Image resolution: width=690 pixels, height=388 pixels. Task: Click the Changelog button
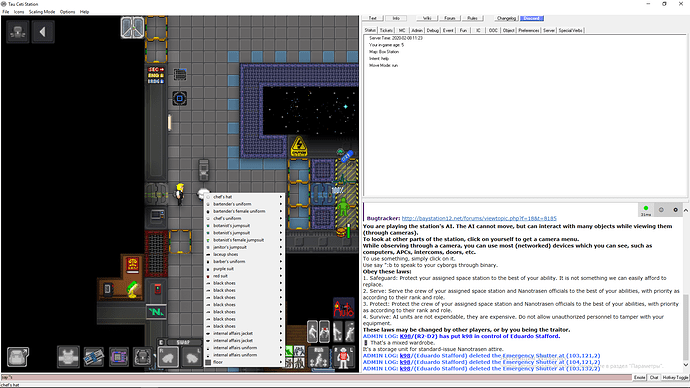(506, 18)
